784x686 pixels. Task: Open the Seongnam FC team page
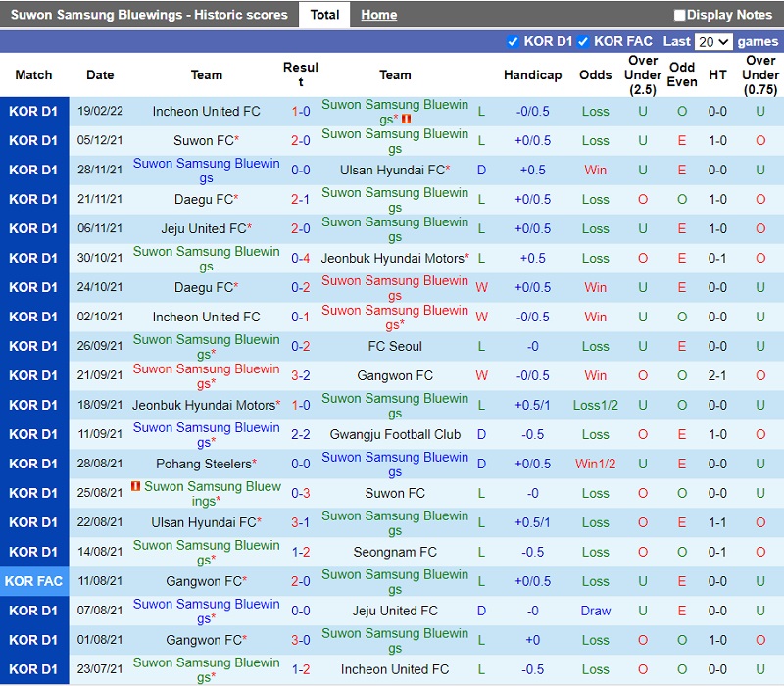click(395, 552)
